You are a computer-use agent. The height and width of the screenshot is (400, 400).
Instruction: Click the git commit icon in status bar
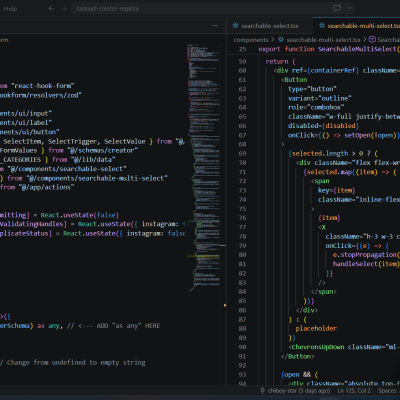point(263,390)
